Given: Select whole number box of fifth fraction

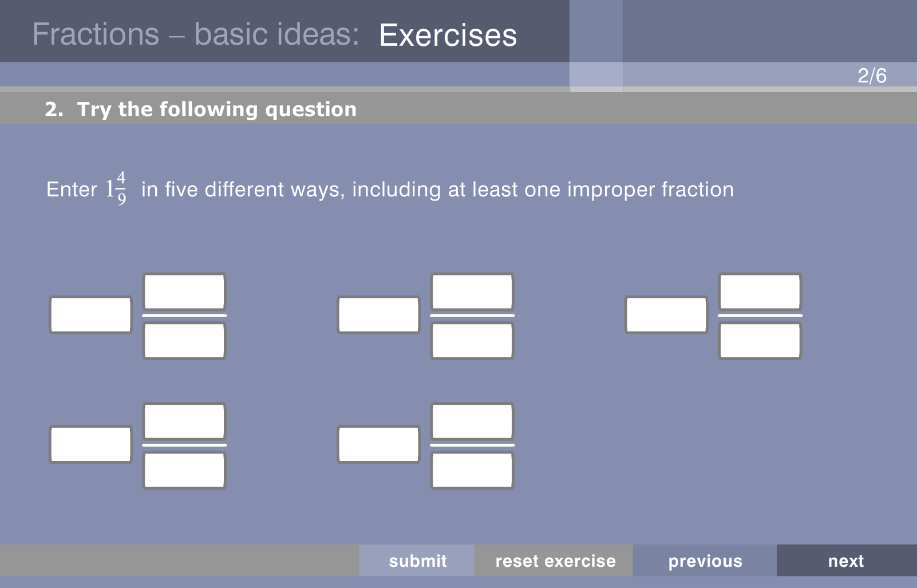Looking at the screenshot, I should 378,444.
